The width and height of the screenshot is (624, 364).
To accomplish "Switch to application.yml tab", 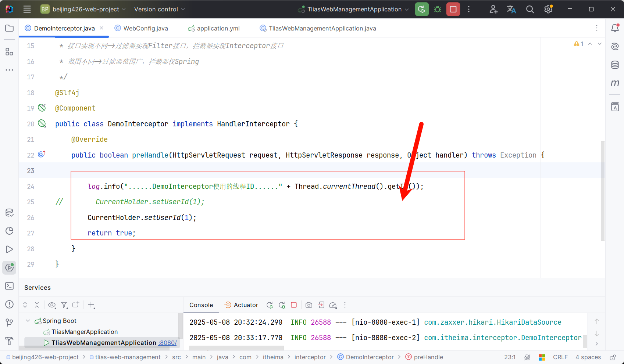I will tap(214, 28).
